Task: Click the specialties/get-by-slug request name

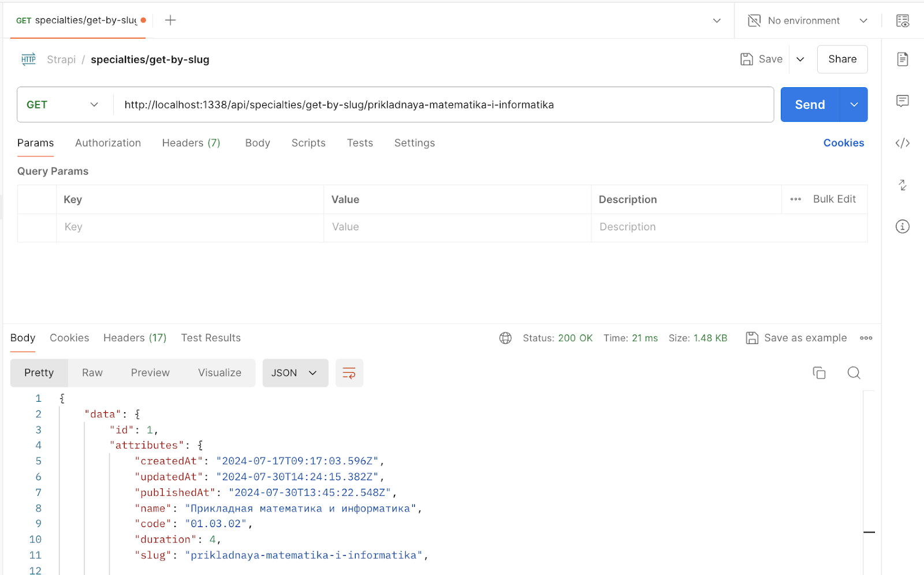Action: [x=150, y=59]
